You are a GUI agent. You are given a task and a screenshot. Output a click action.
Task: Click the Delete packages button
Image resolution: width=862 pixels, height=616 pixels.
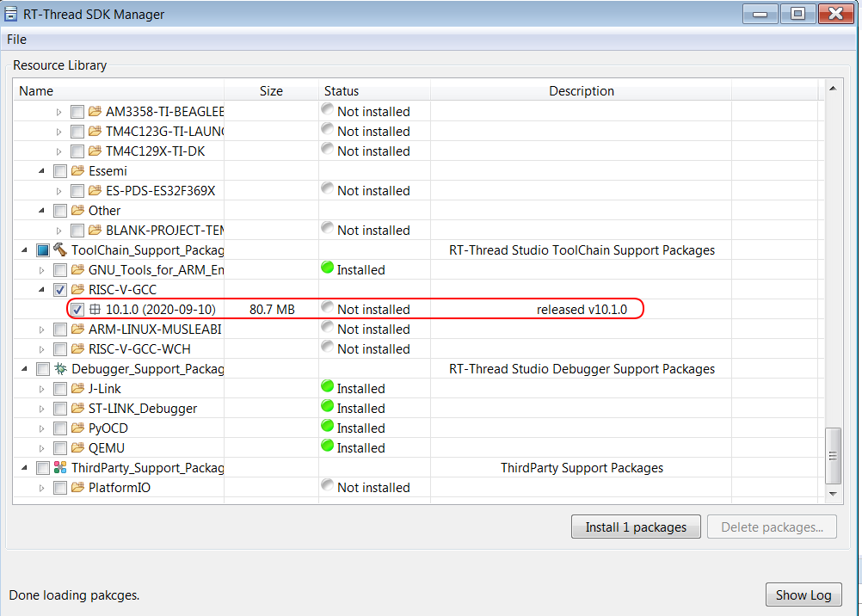click(x=772, y=527)
